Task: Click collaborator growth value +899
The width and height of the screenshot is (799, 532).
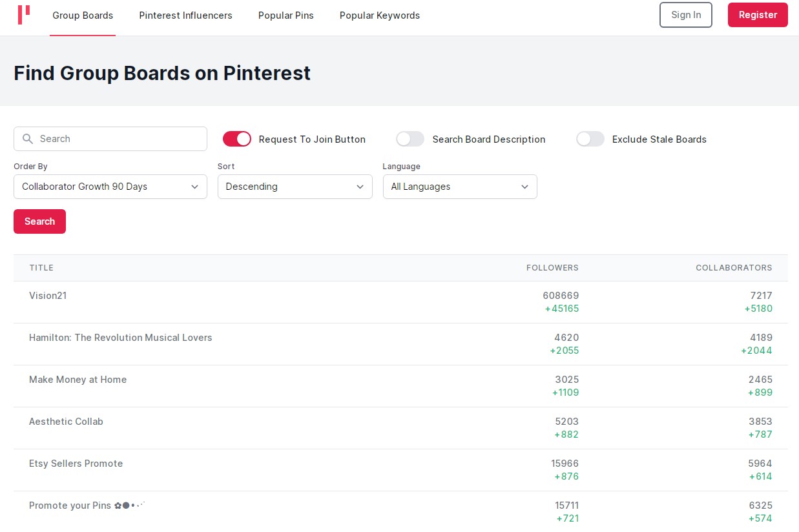Action: (x=760, y=393)
